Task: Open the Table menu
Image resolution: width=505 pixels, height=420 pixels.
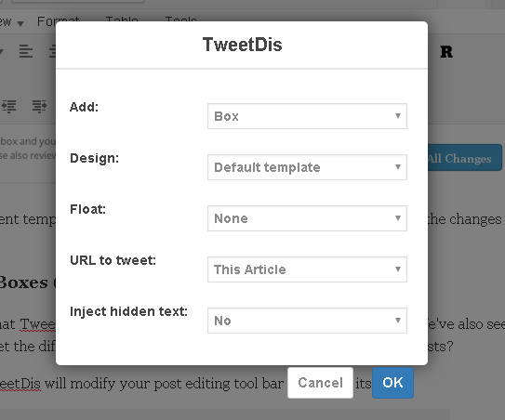Action: coord(122,20)
